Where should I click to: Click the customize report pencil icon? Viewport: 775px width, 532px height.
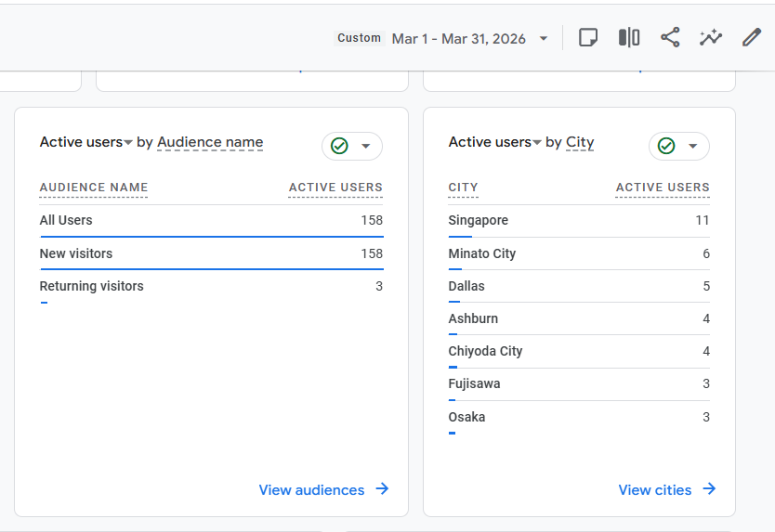[752, 38]
